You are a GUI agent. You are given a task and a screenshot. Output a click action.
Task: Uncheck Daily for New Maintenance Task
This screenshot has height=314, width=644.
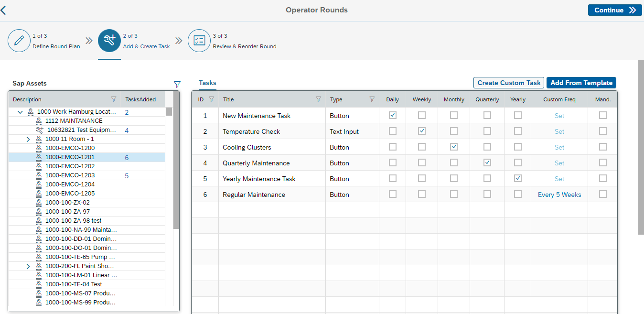393,115
